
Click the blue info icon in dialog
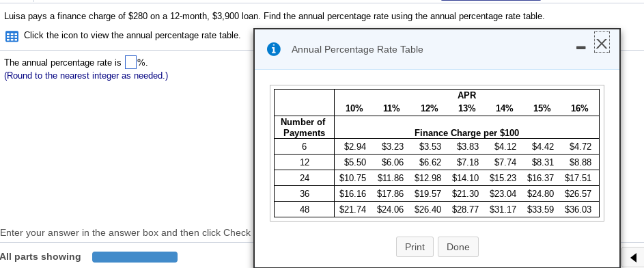click(x=274, y=49)
